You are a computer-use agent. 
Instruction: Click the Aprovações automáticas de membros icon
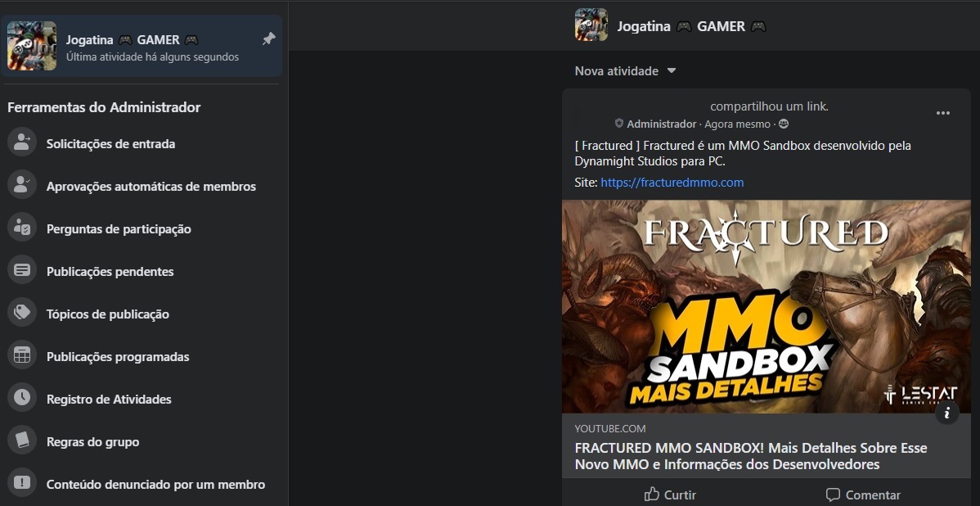[x=22, y=184]
